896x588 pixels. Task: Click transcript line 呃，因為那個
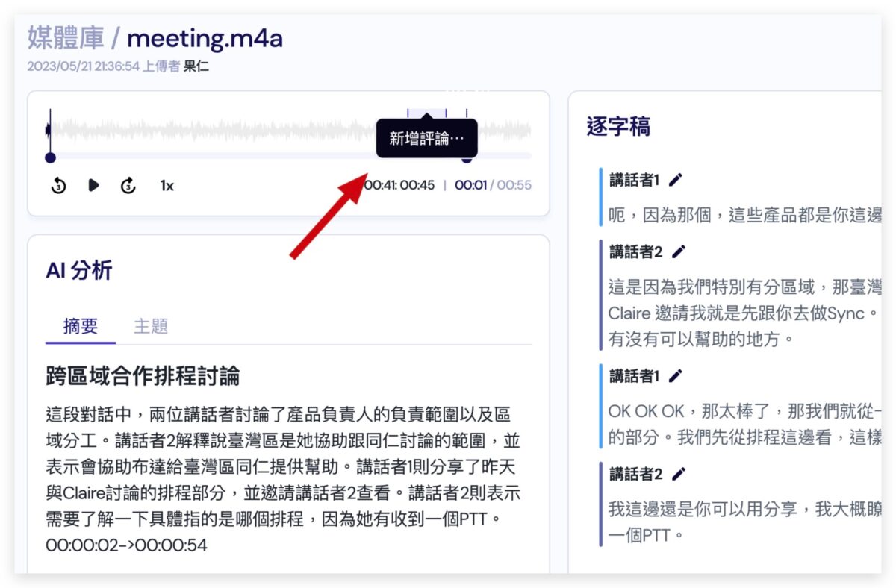744,215
